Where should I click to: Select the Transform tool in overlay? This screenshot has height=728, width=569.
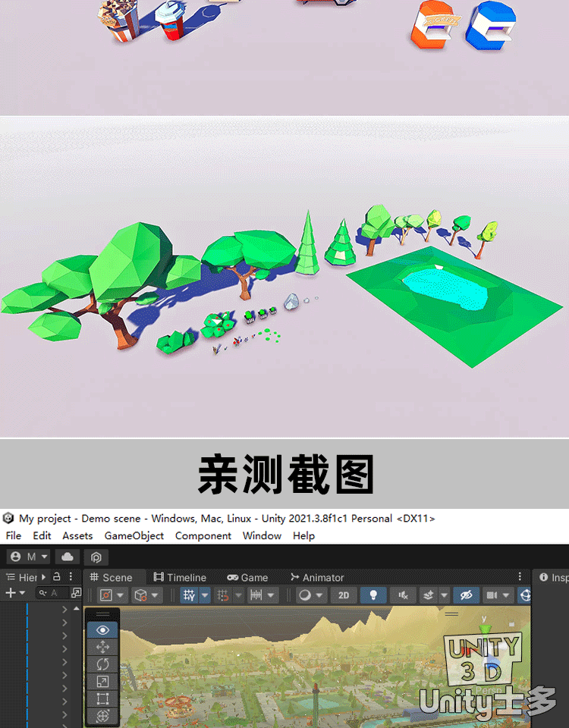(x=103, y=716)
